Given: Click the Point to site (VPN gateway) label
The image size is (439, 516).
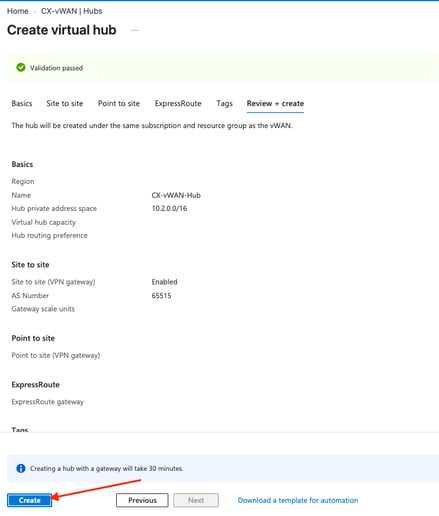Looking at the screenshot, I should (x=56, y=355).
